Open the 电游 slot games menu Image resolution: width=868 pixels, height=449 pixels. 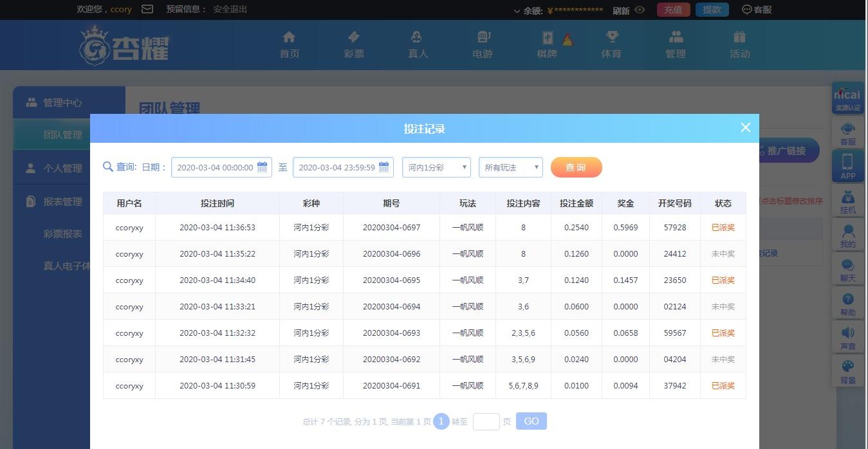pyautogui.click(x=482, y=45)
